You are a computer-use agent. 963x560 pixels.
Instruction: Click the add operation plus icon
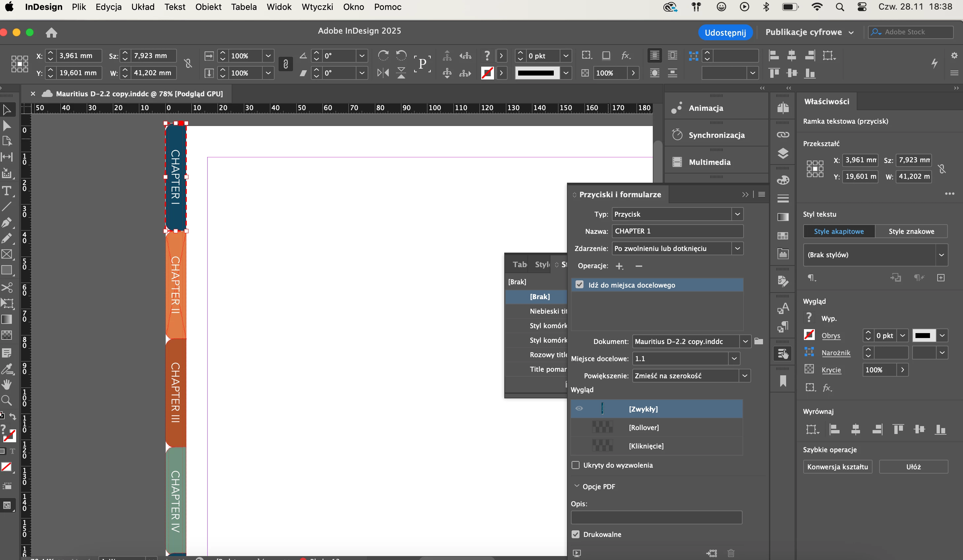point(619,266)
